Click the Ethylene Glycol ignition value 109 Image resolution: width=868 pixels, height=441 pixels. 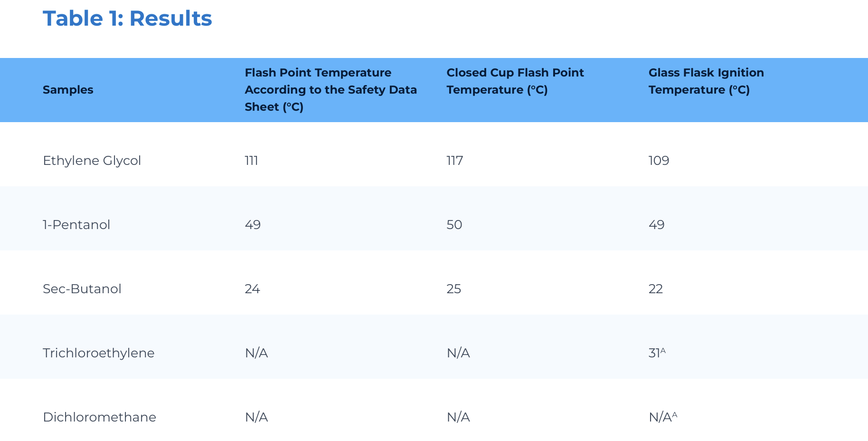pos(659,161)
